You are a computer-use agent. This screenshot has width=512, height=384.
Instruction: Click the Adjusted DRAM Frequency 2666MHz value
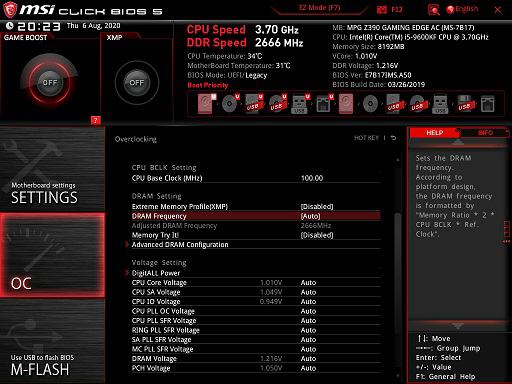coord(316,225)
